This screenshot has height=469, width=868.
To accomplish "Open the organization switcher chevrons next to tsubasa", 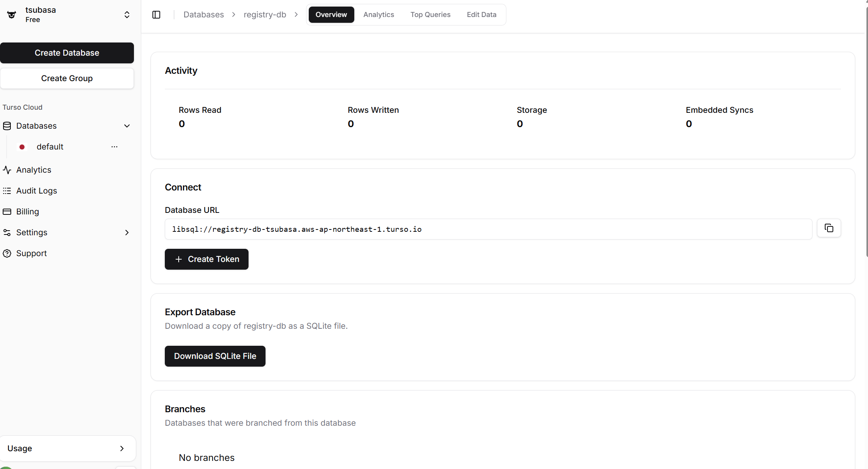I will click(x=127, y=15).
